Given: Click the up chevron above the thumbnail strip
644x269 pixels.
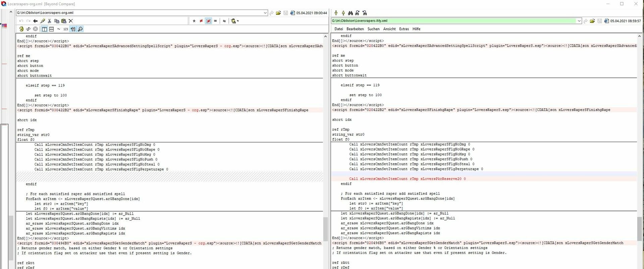Looking at the screenshot, I should [11, 12].
